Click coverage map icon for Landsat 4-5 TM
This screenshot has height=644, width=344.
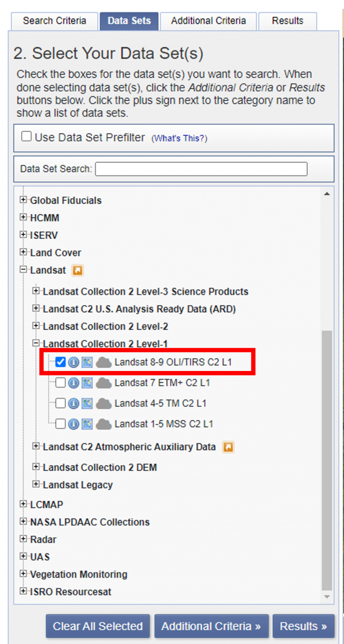(87, 403)
